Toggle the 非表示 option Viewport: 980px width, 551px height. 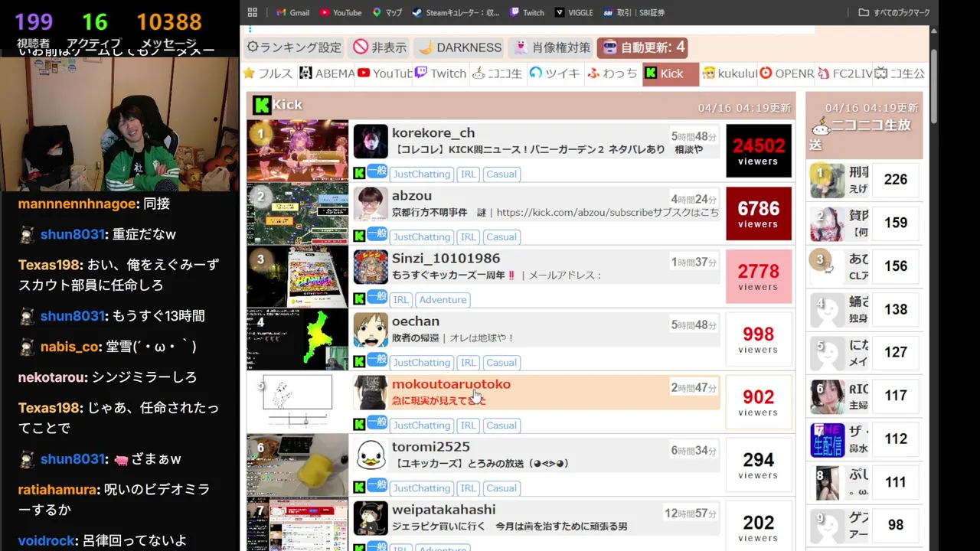[380, 47]
